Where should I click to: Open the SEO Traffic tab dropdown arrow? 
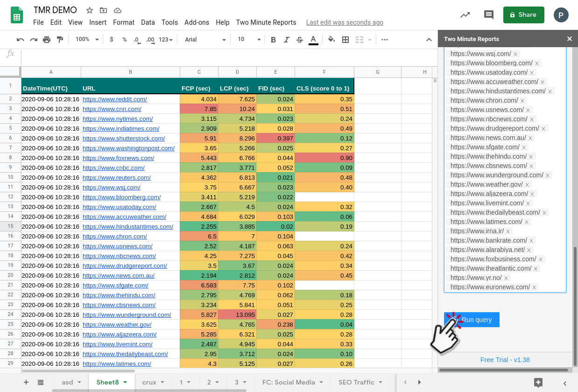[x=381, y=382]
